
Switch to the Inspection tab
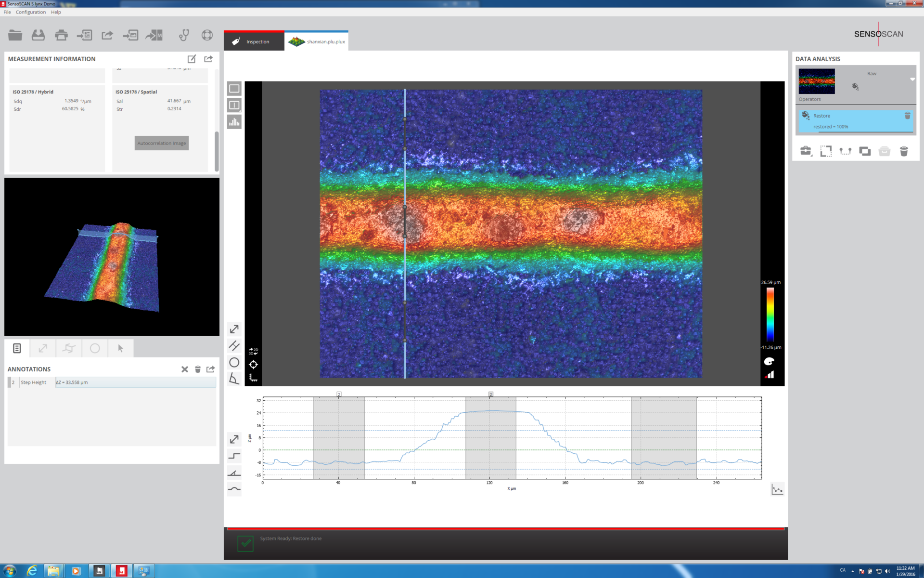click(x=254, y=41)
